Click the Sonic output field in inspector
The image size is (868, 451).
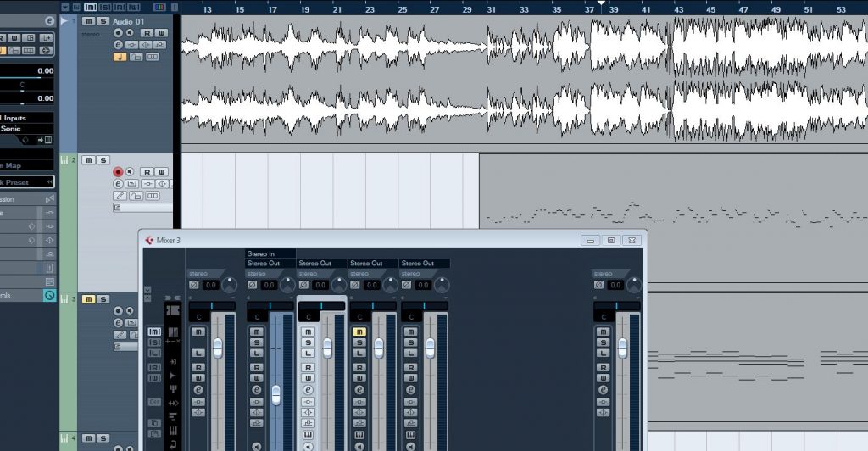27,128
